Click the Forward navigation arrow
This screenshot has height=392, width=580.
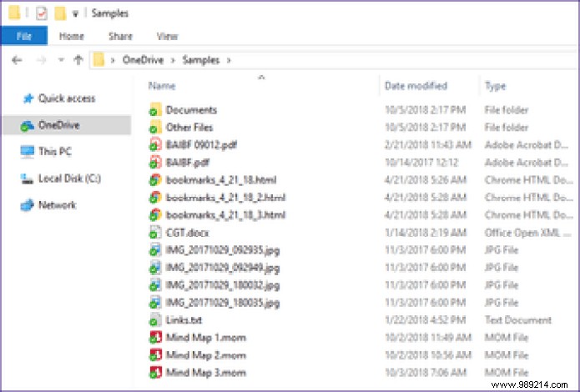pos(41,60)
